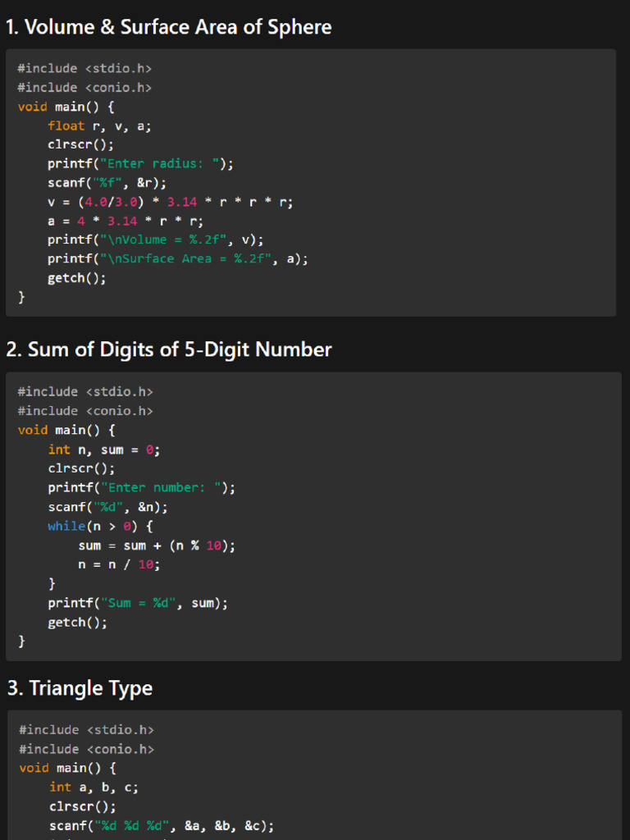The image size is (630, 840).
Task: Click the "int n, sum = 0;" line
Action: click(104, 450)
